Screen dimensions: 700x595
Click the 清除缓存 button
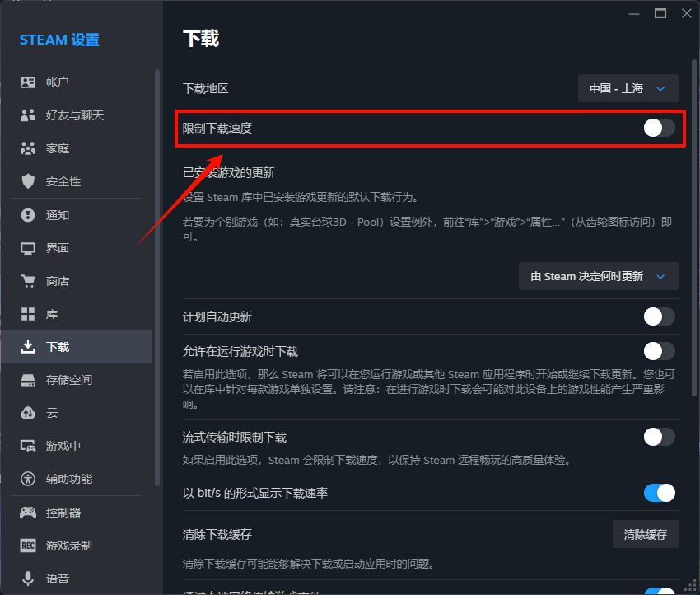click(645, 534)
